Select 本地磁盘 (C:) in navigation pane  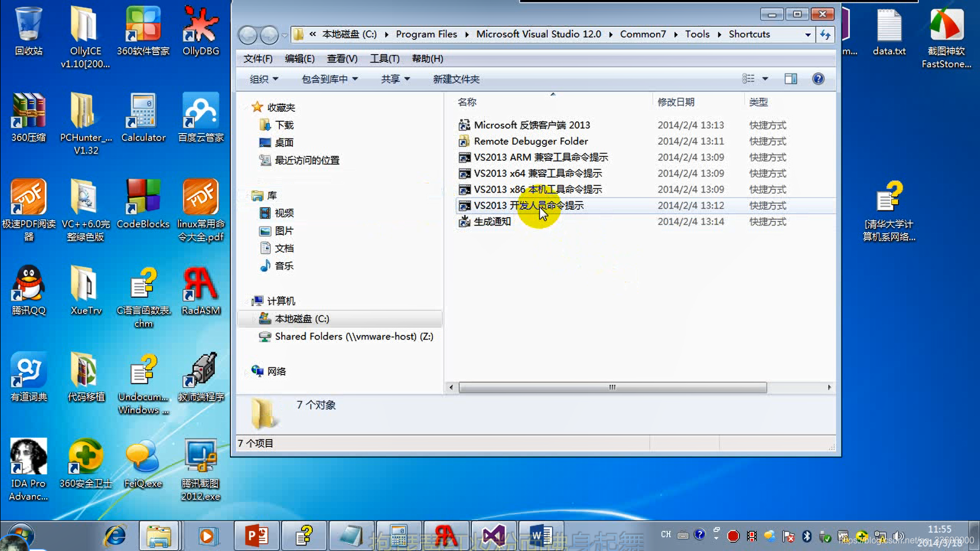[x=339, y=319]
